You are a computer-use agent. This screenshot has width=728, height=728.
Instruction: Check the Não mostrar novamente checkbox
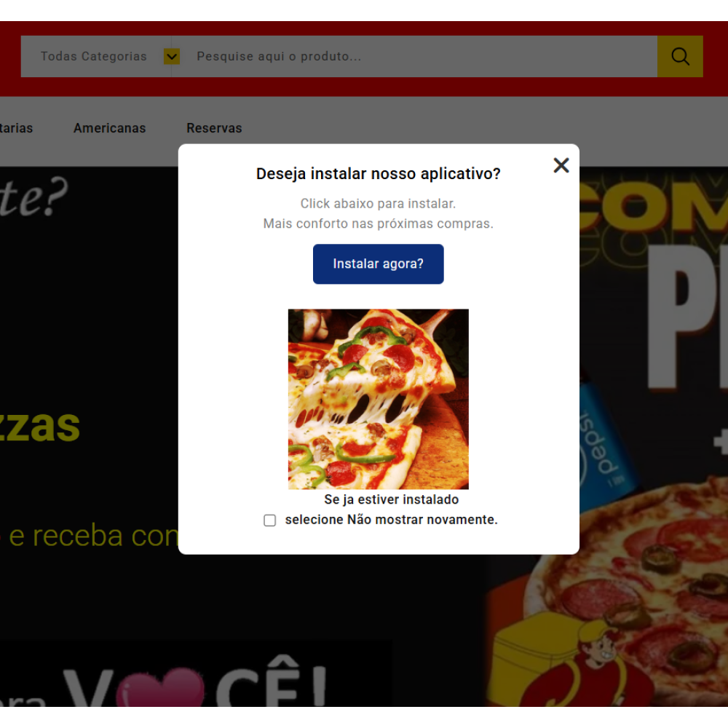click(270, 520)
